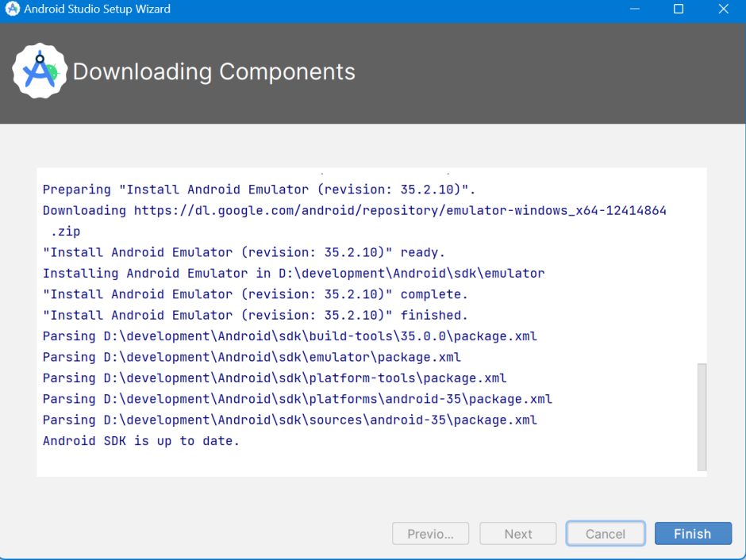This screenshot has width=746, height=560.
Task: Click the Parsing platform-tools\package.xml line
Action: tap(275, 378)
